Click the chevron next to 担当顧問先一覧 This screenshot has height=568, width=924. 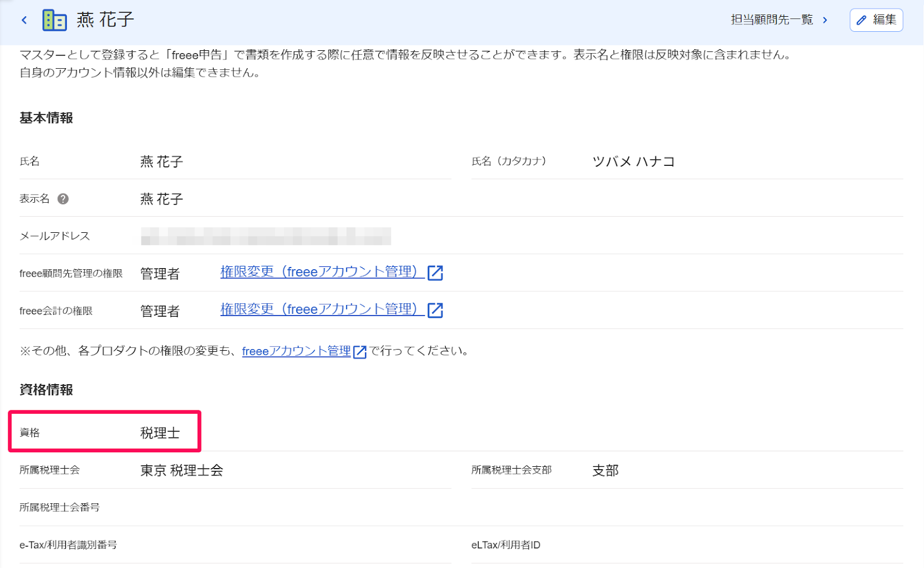825,20
